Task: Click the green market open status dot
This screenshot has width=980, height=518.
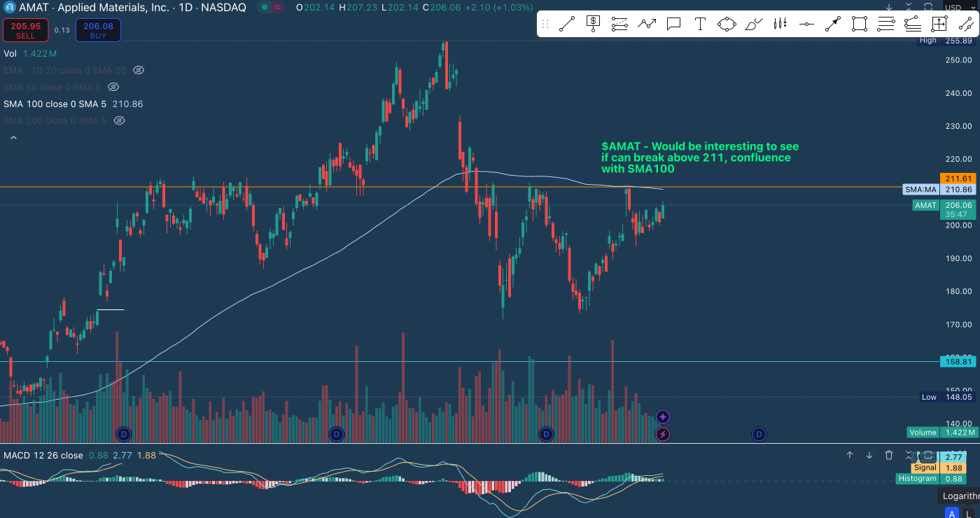Action: tap(264, 7)
